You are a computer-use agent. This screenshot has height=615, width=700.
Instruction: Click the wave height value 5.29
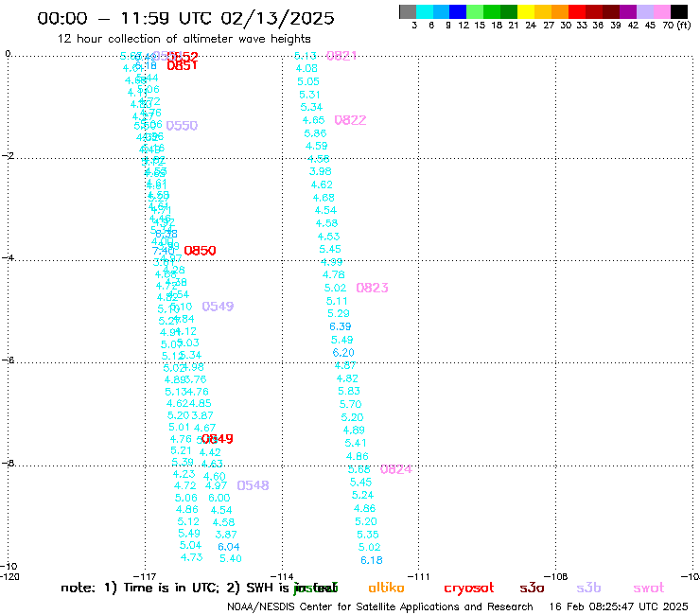coord(339,313)
